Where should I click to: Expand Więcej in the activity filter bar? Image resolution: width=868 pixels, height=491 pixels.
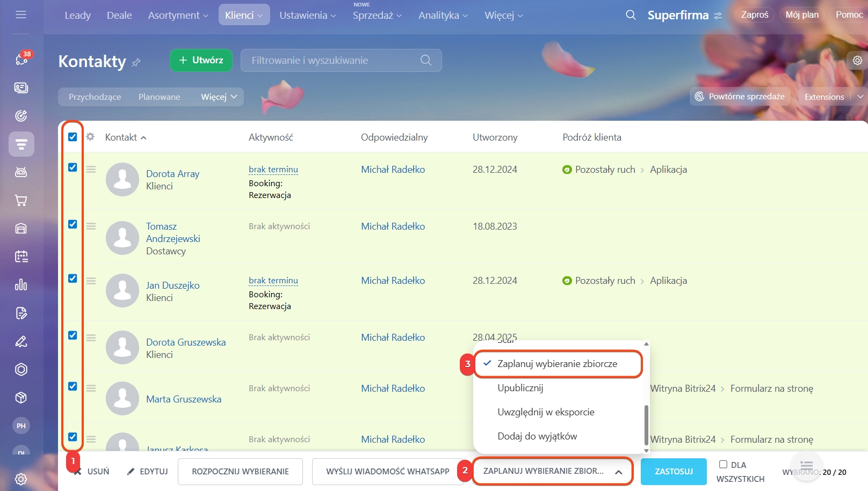[219, 97]
